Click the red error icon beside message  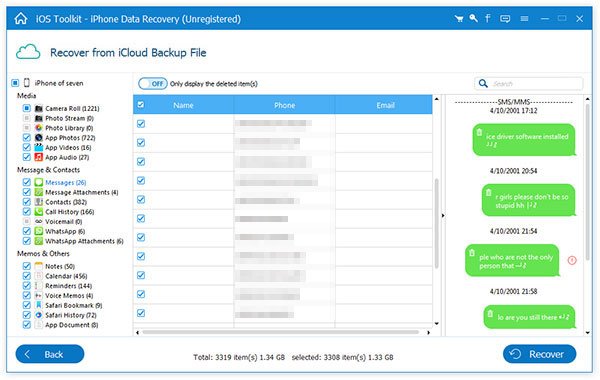point(572,261)
